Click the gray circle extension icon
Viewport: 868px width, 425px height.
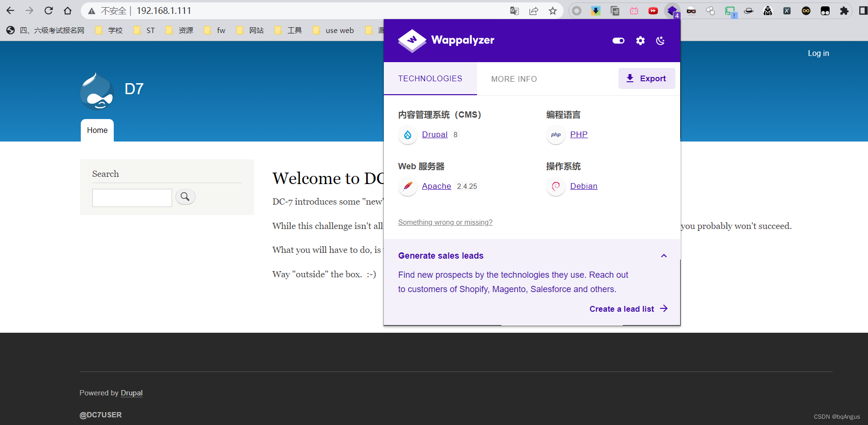coord(576,11)
